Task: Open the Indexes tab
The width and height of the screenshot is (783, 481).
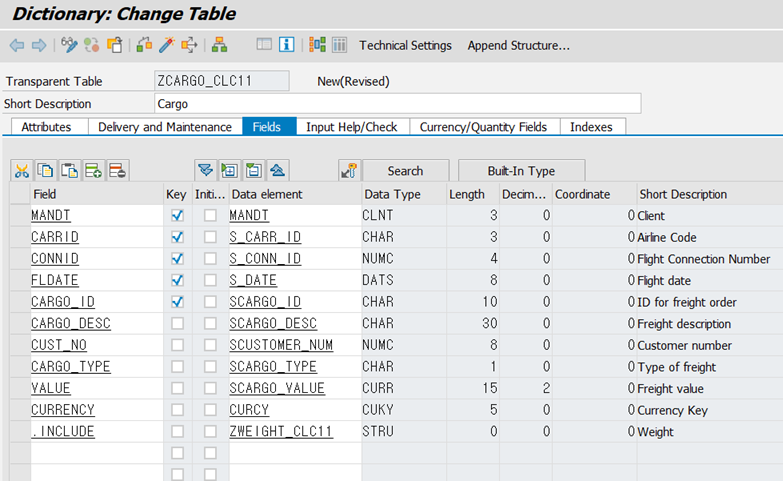Action: [591, 127]
